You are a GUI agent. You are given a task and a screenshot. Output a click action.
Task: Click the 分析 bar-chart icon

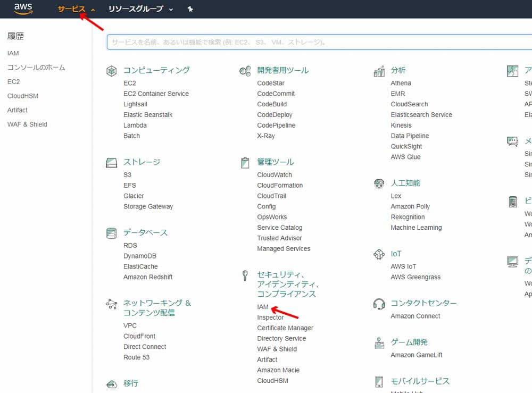pos(379,70)
